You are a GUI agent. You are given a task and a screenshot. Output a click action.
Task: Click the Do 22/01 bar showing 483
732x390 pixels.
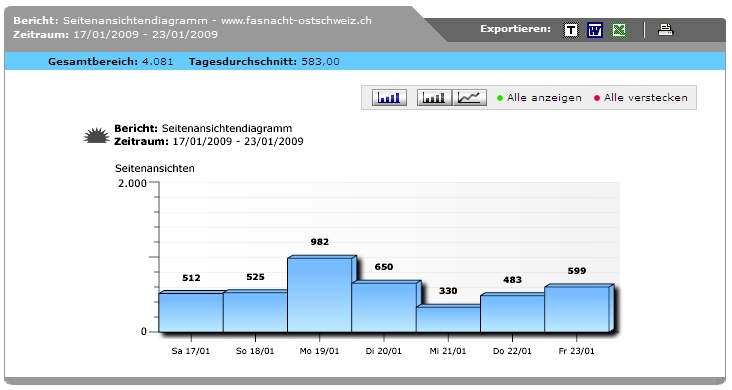(513, 313)
